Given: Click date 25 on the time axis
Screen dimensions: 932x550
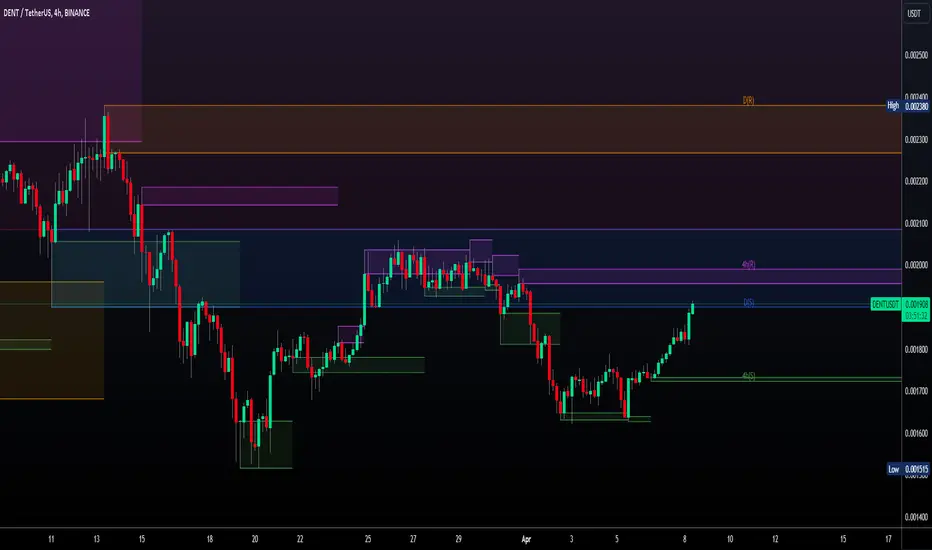Looking at the screenshot, I should pyautogui.click(x=368, y=539).
